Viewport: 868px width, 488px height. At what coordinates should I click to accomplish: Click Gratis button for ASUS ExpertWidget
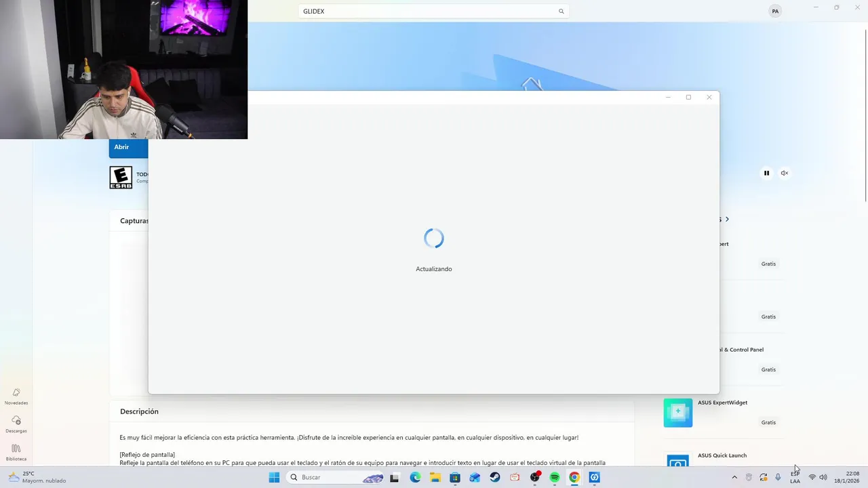pos(768,422)
